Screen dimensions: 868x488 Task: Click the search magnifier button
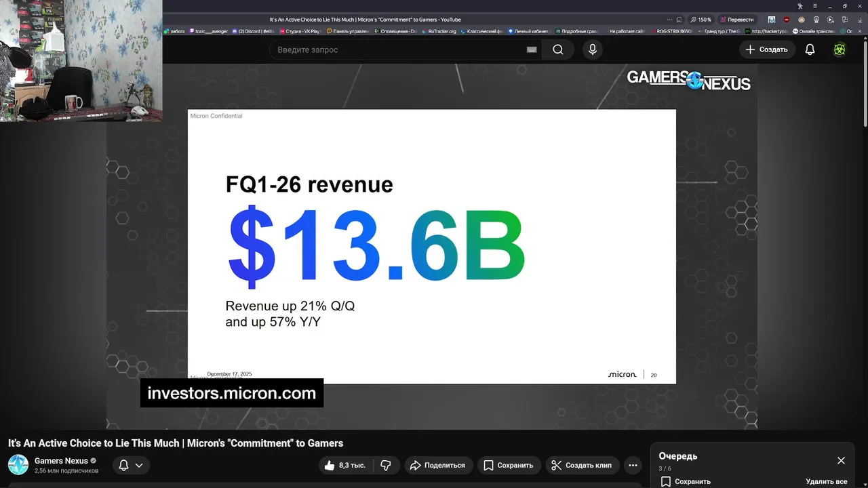pyautogui.click(x=557, y=49)
